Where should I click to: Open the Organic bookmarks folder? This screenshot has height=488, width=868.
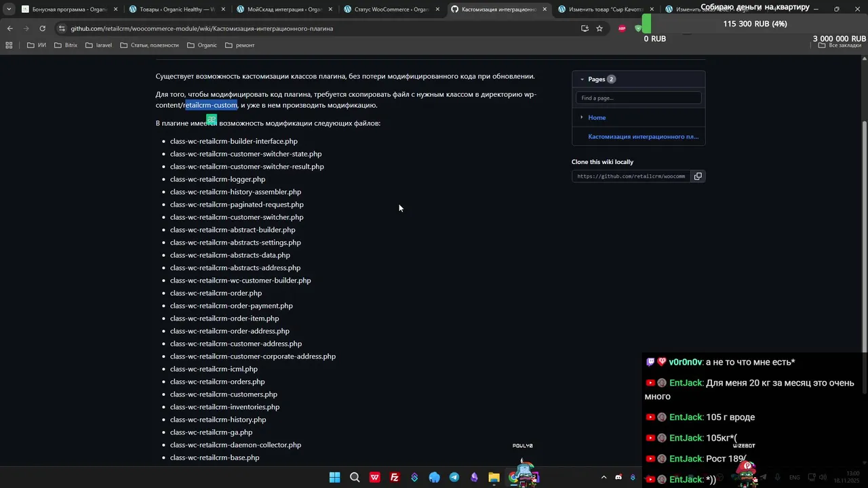click(x=201, y=45)
